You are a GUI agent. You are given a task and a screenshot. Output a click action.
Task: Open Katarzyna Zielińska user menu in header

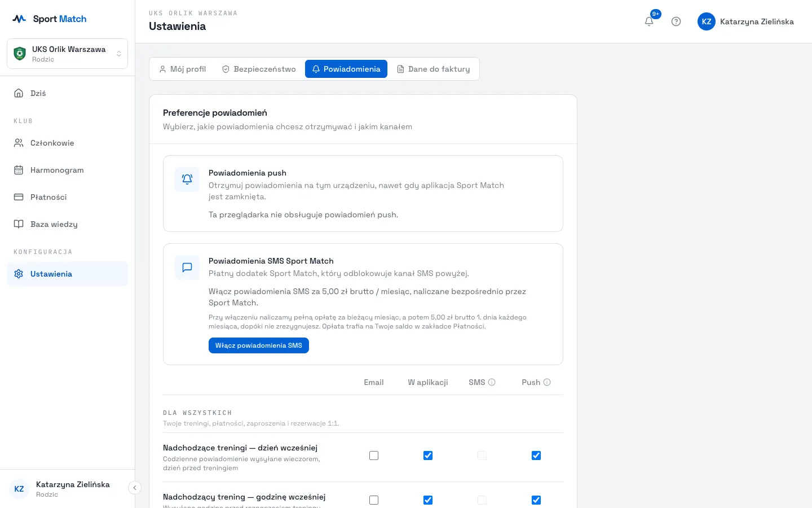745,21
